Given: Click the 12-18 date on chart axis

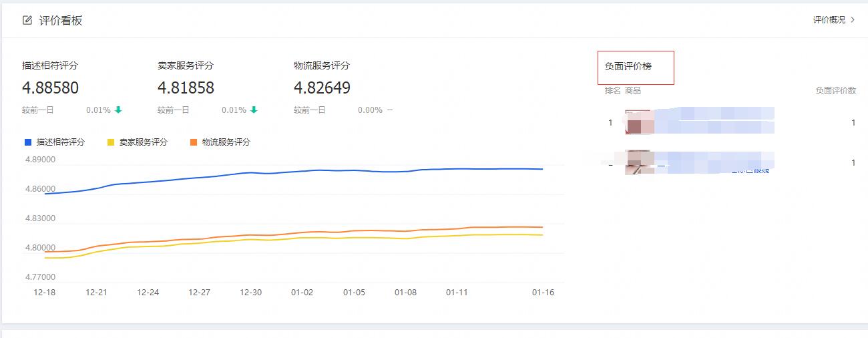Looking at the screenshot, I should [x=45, y=293].
